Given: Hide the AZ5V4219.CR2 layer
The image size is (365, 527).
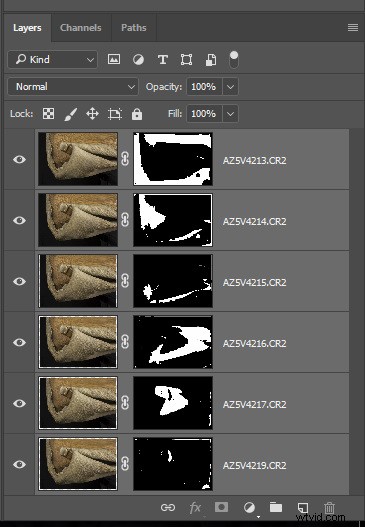Looking at the screenshot, I should [19, 464].
